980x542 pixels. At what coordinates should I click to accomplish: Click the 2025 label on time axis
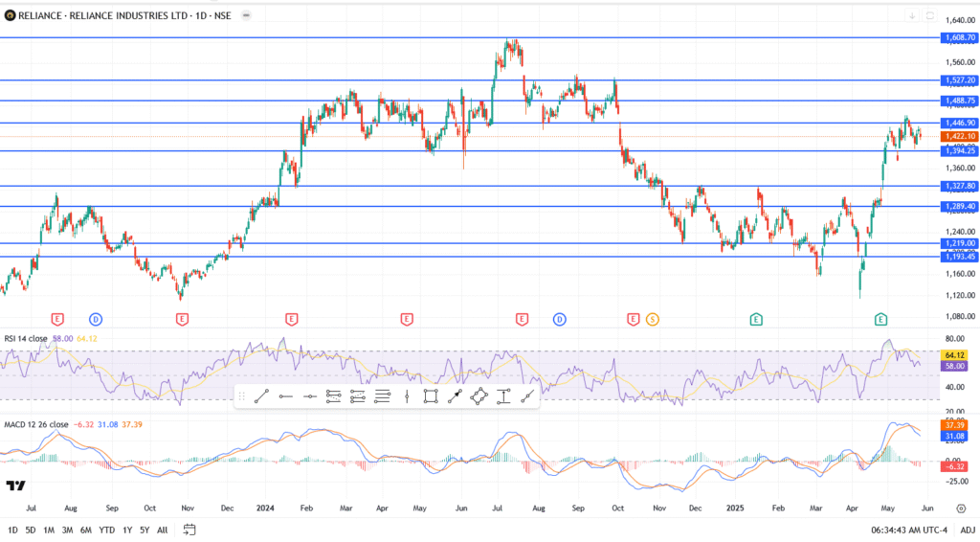[x=735, y=508]
